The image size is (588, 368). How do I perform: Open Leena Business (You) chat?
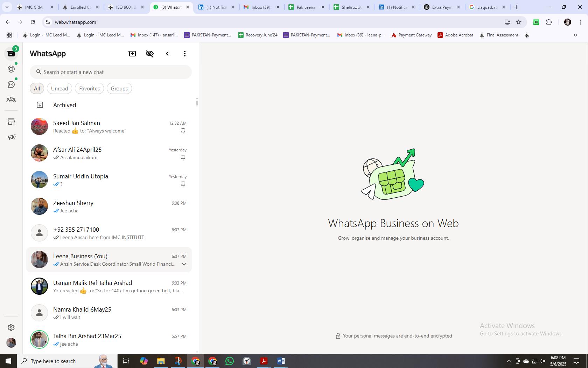(109, 260)
